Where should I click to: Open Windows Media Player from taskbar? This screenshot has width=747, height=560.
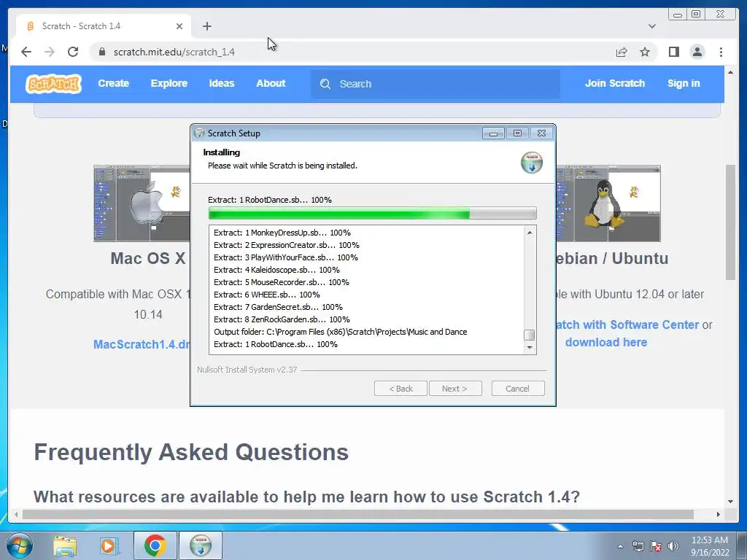coord(109,545)
